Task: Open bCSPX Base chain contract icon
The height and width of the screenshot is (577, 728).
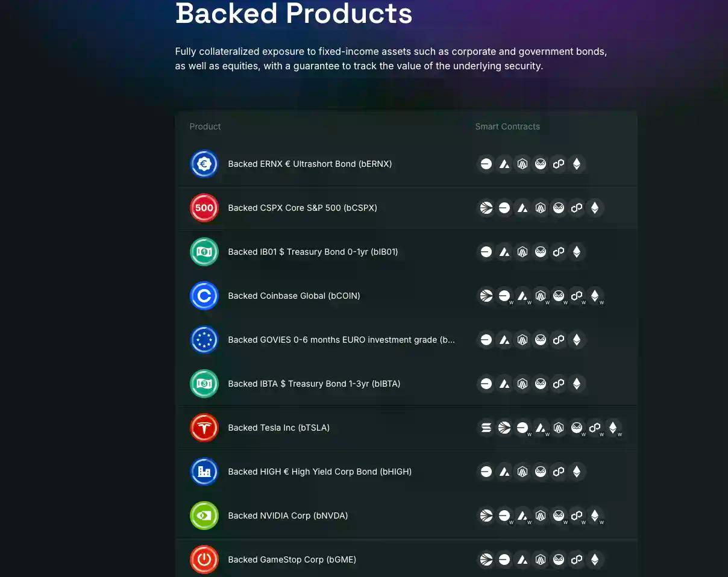Action: point(504,208)
